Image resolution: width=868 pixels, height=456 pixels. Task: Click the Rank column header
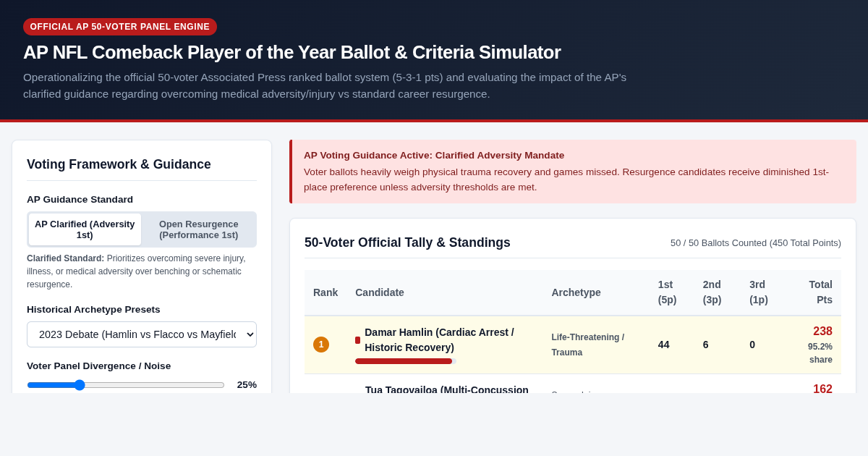click(325, 292)
